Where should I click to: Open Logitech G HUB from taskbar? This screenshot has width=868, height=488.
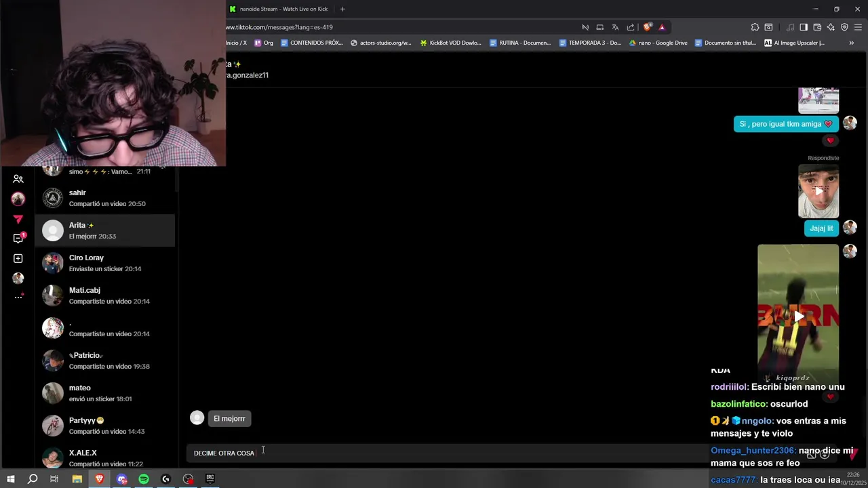coord(165,479)
